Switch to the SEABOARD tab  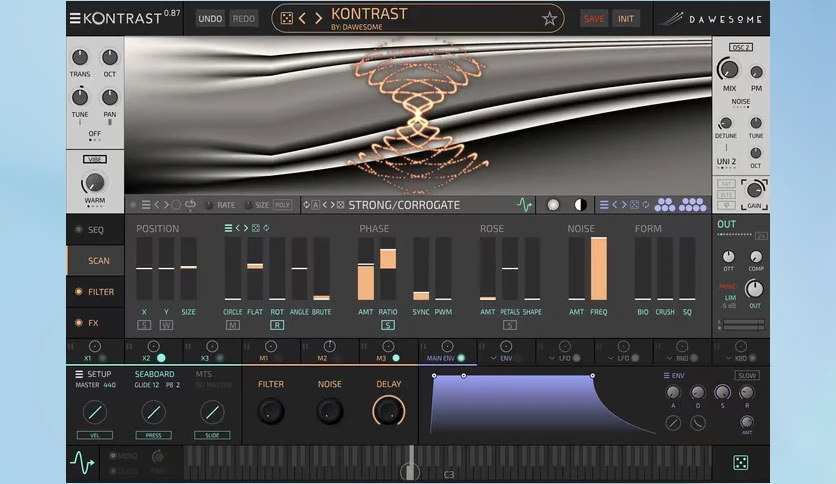154,374
